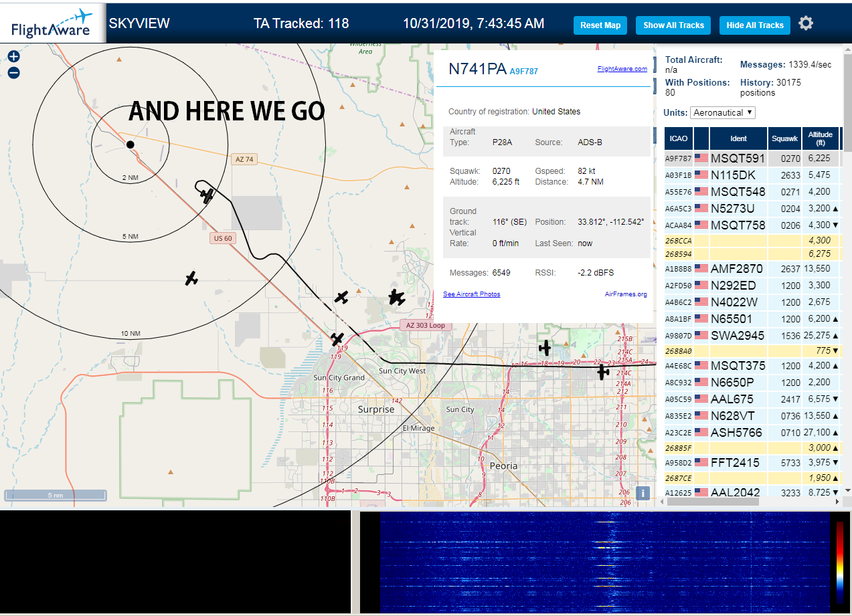
Task: Select the SWA2945 aircraft row
Action: pos(752,335)
